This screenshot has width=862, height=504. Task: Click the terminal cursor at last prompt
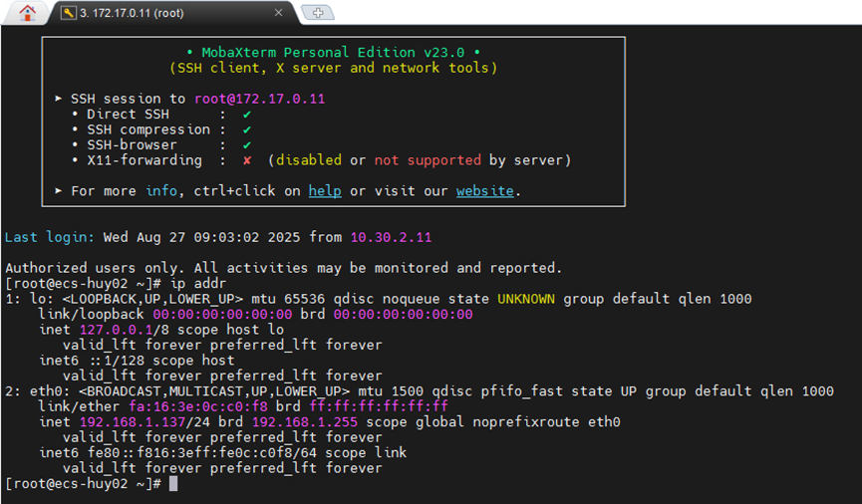pos(173,484)
